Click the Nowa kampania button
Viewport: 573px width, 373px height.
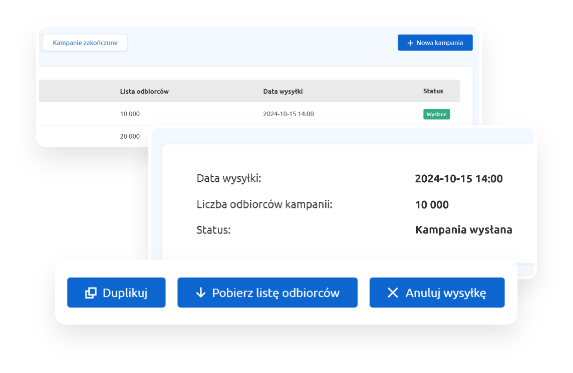[x=435, y=43]
